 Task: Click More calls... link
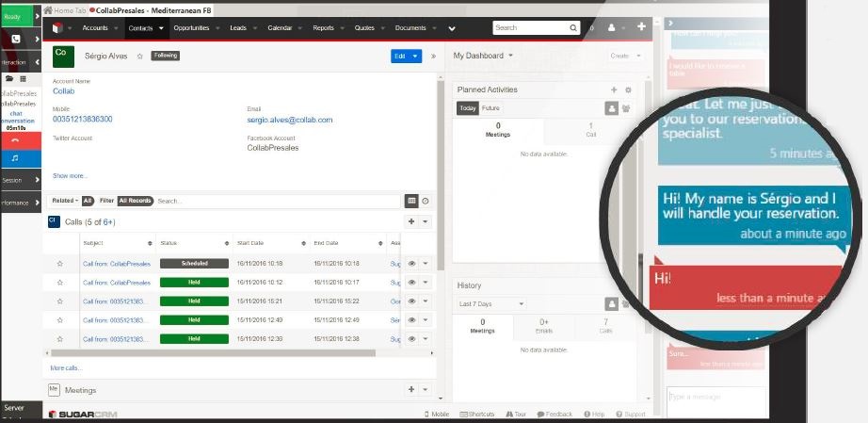[66, 367]
